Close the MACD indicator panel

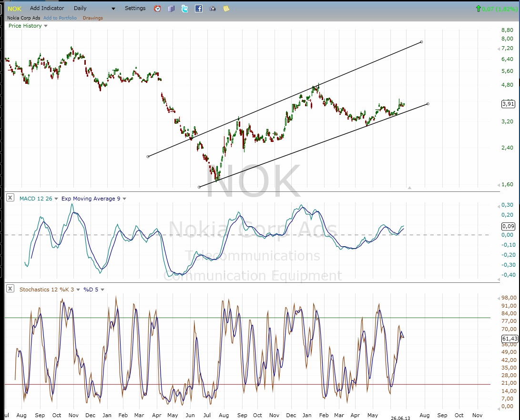click(x=10, y=198)
